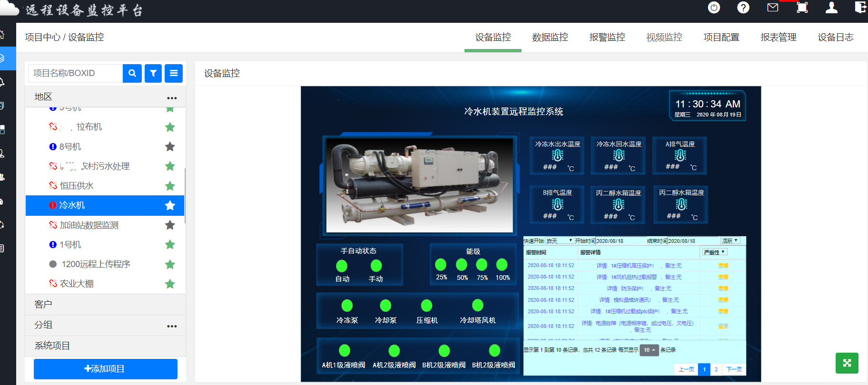Switch to the 报警监控 tab
868x385 pixels.
pos(607,37)
